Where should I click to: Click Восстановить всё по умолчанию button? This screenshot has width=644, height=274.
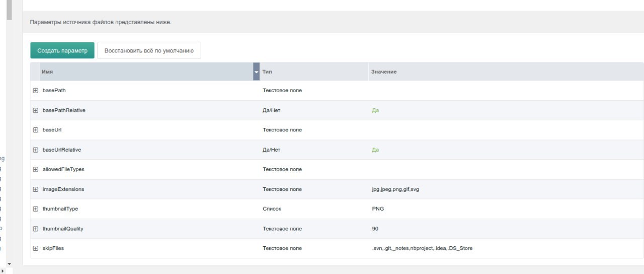point(149,50)
